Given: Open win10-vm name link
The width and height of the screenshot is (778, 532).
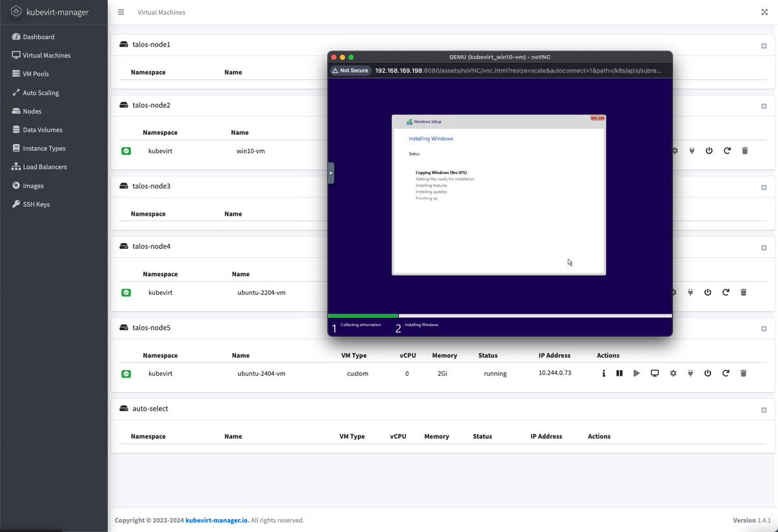Looking at the screenshot, I should click(251, 151).
